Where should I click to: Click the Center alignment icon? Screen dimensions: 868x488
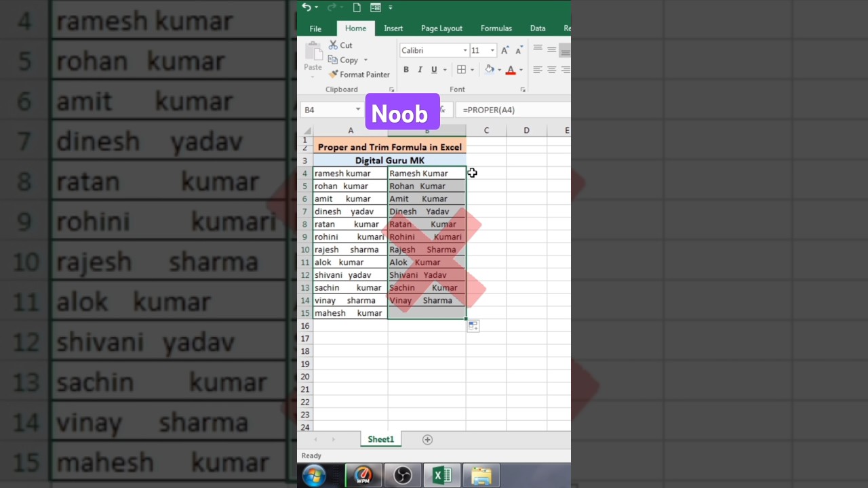click(x=551, y=70)
